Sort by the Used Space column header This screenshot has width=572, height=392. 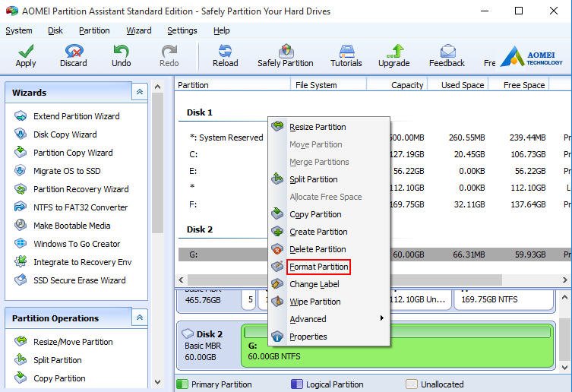(x=458, y=85)
